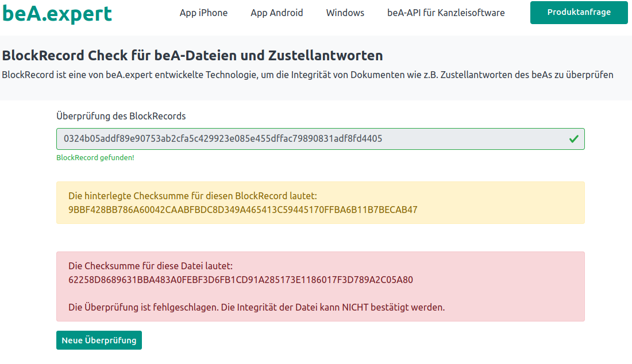Click 'Die Checksumme für diese Datei lautet' line
The height and width of the screenshot is (364, 632).
(x=151, y=266)
